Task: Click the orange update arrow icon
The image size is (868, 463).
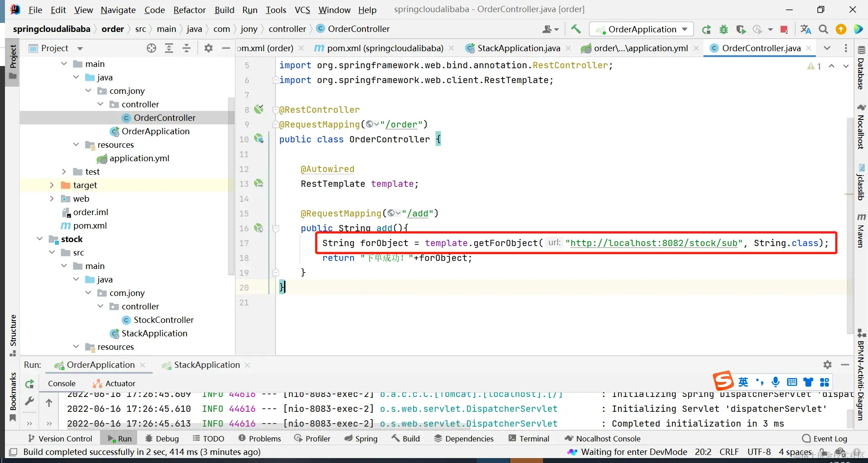Action: click(841, 29)
